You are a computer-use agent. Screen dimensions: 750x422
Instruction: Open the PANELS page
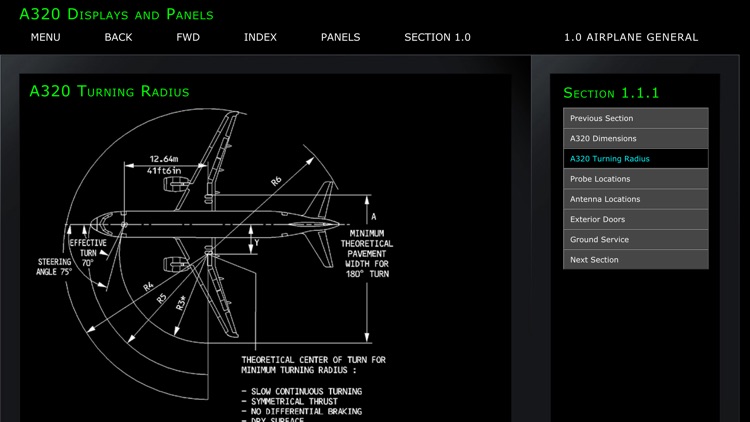[x=341, y=37]
